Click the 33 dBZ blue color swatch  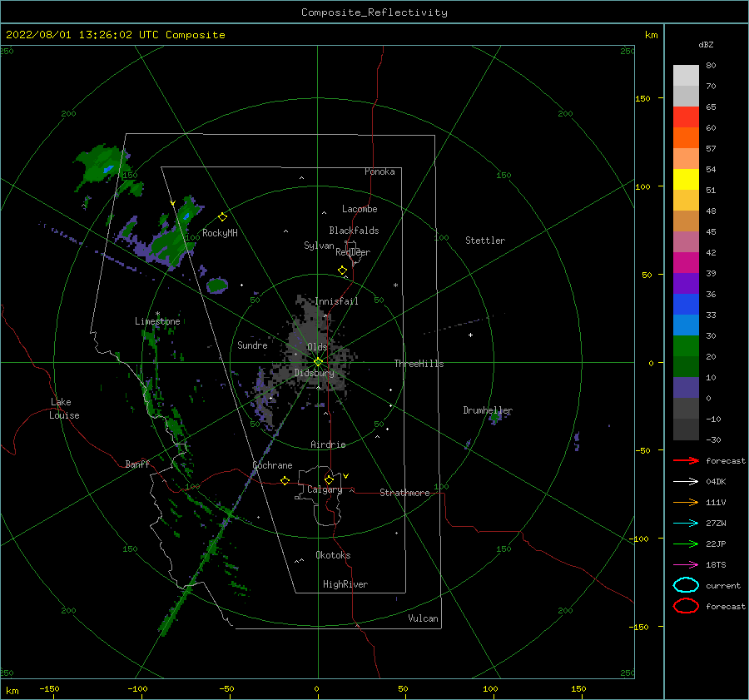pos(686,305)
